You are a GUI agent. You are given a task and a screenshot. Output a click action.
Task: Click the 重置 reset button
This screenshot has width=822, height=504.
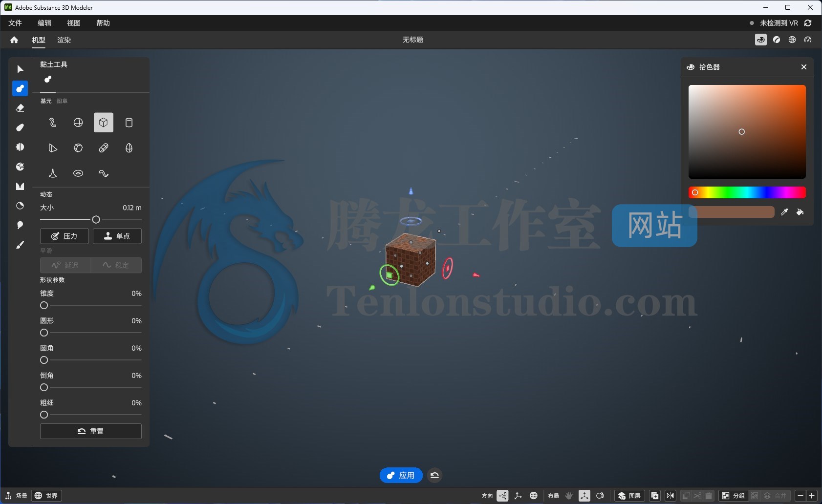pyautogui.click(x=91, y=431)
